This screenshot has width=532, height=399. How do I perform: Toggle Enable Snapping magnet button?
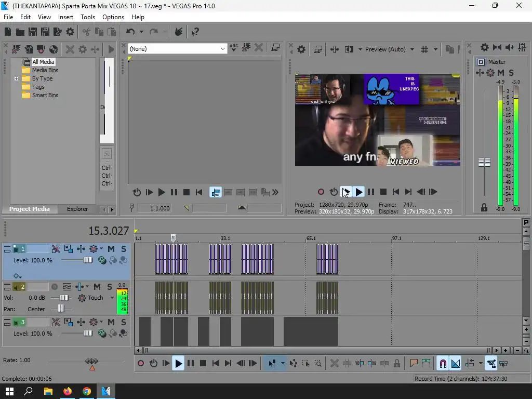pos(443,363)
